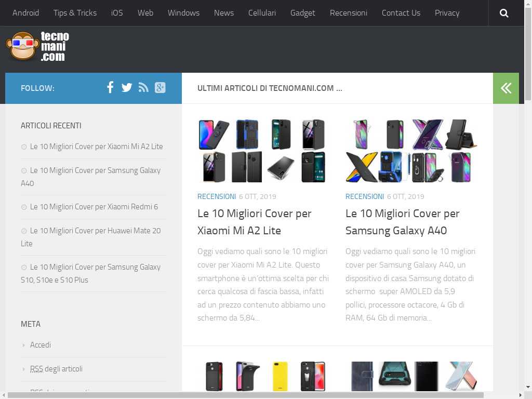Click the scroll-right arrow of horizontal scrollbar

tap(521, 395)
